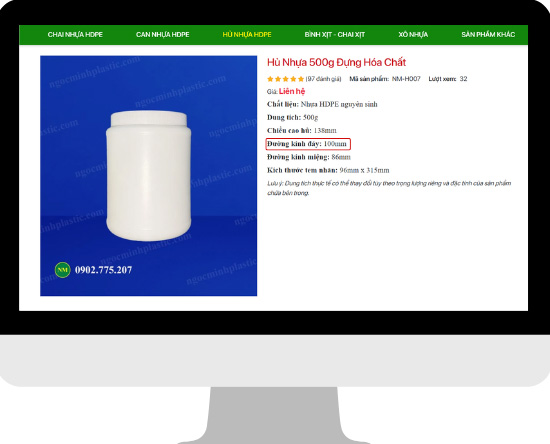Click the Lưu ý note paragraph
Image resolution: width=550 pixels, height=444 pixels.
389,188
